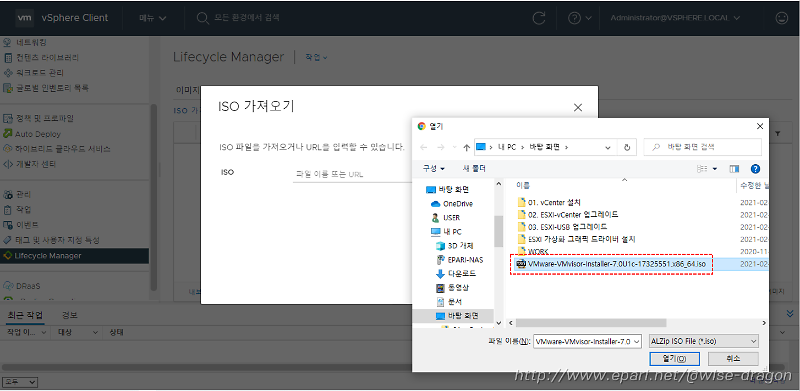Select the 01. vCenter 설치 folder

[549, 202]
